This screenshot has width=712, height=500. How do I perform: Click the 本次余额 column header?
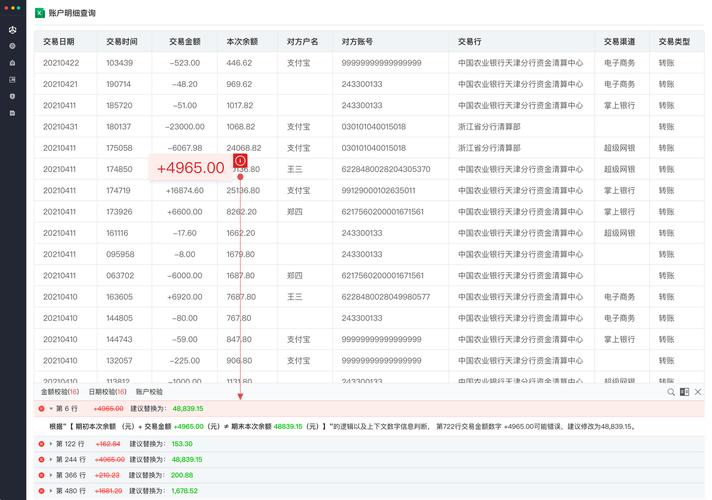click(242, 41)
